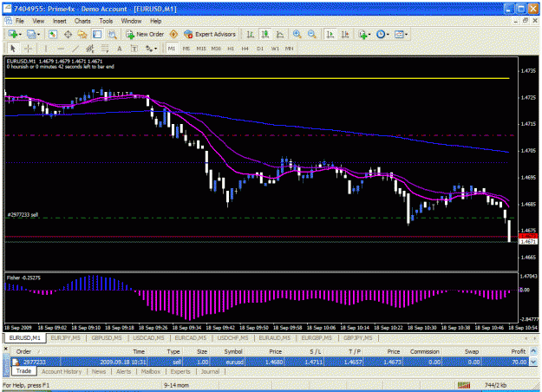Switch to the M30 timeframe
Viewport: 542px width, 392px height.
(216, 49)
